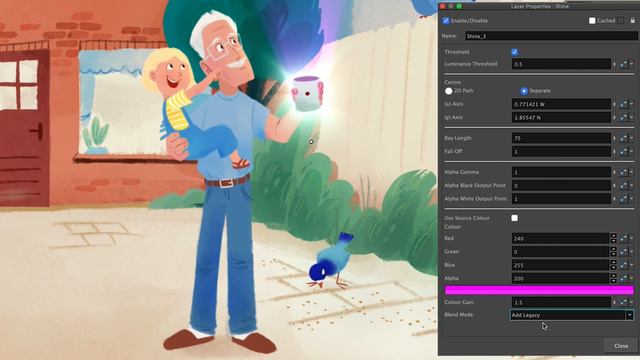
Task: Click the Name field containing Shine_1
Action: (x=551, y=36)
